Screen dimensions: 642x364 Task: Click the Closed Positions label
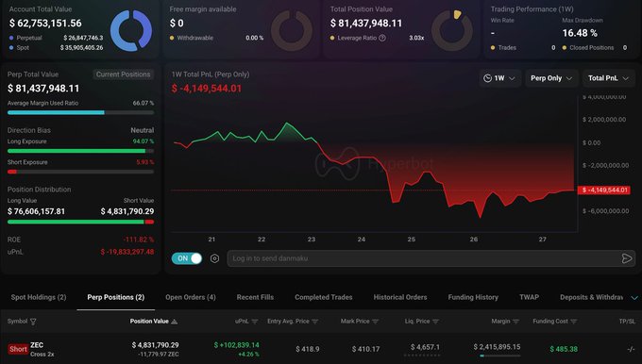click(x=592, y=48)
